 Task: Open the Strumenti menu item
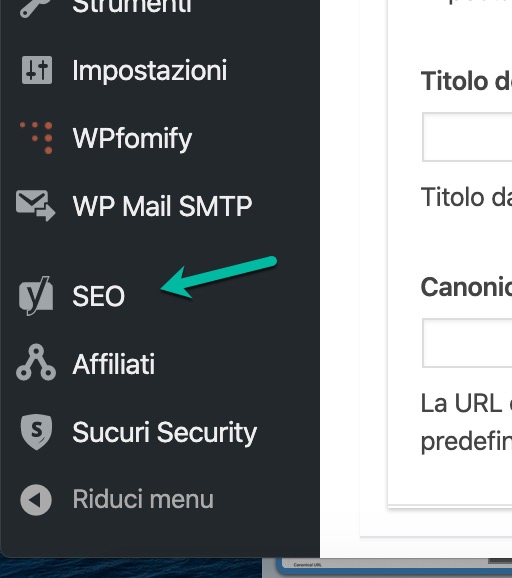click(132, 7)
